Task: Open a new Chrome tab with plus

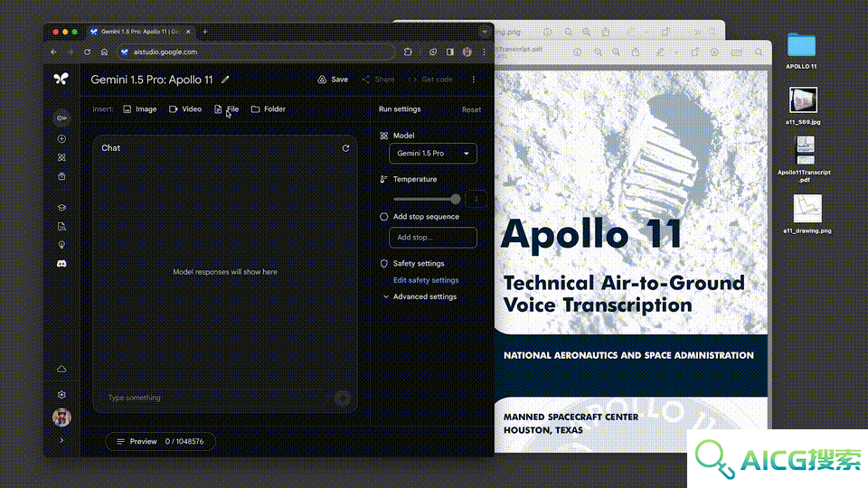Action: click(205, 32)
